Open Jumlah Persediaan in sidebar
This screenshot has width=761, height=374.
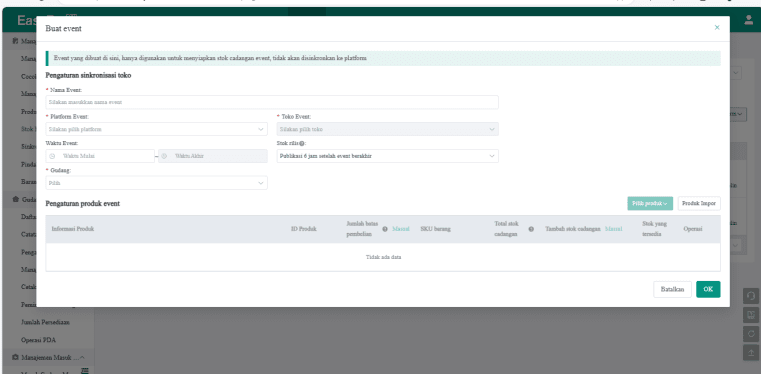tap(45, 322)
